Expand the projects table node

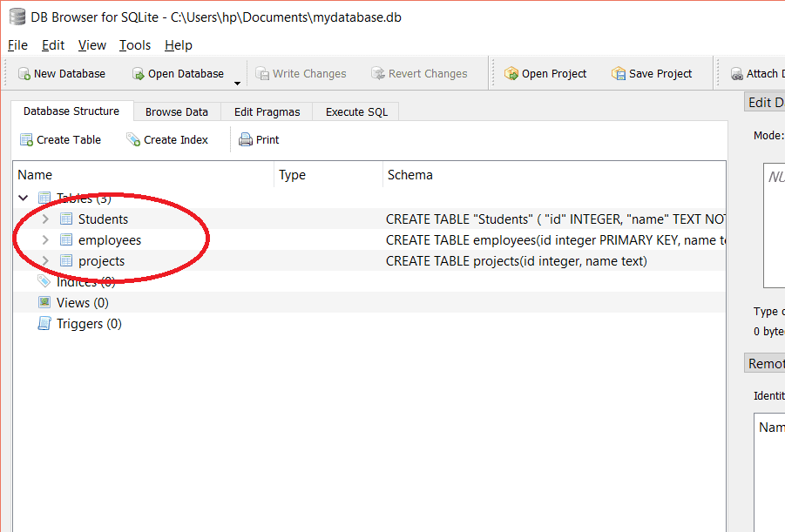click(45, 261)
